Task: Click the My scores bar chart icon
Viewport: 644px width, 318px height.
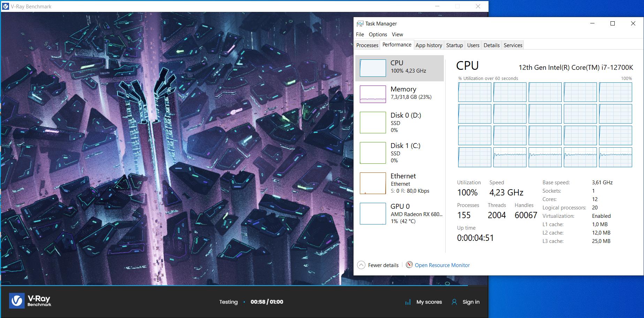Action: 408,302
